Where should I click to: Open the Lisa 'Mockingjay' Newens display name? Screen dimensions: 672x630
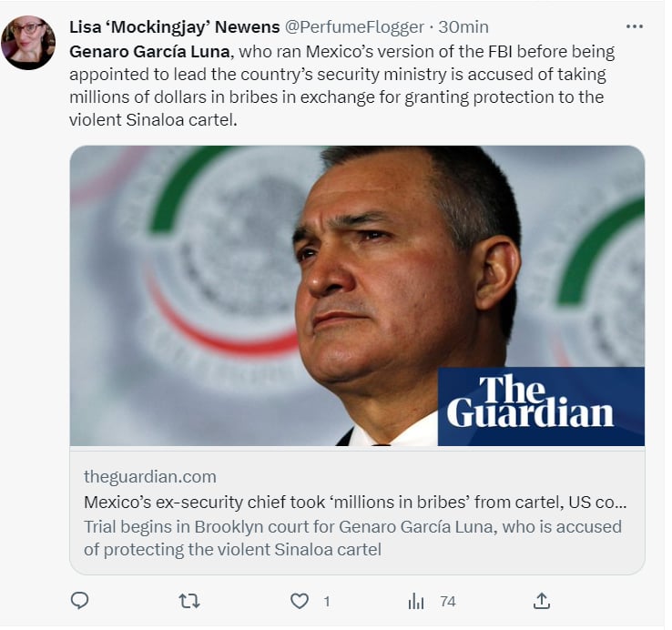click(x=175, y=27)
